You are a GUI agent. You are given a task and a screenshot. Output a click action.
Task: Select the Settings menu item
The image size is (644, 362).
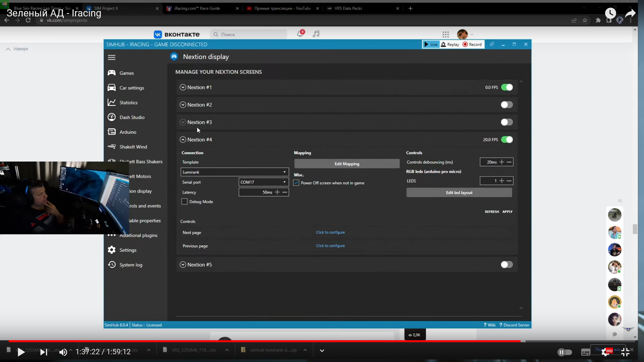[128, 250]
